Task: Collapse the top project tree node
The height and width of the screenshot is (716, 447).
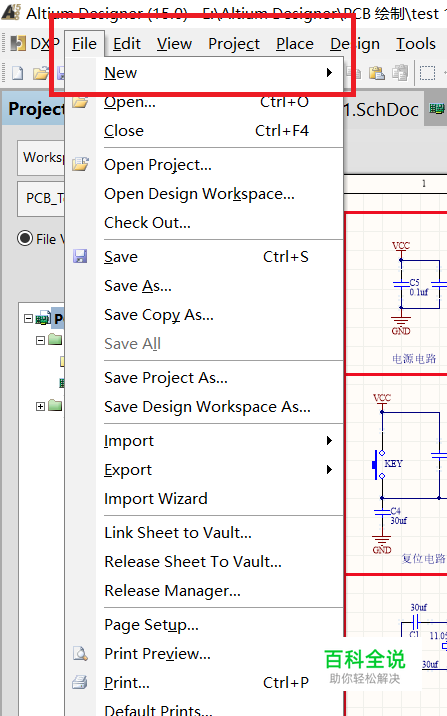Action: click(x=28, y=318)
